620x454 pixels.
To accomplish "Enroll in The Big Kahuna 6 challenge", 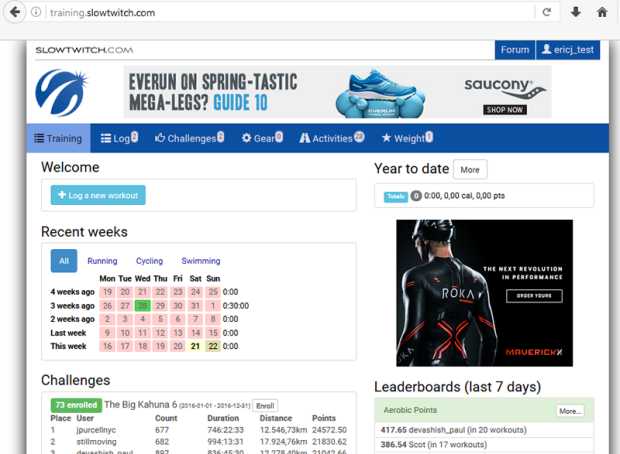I will coord(264,406).
